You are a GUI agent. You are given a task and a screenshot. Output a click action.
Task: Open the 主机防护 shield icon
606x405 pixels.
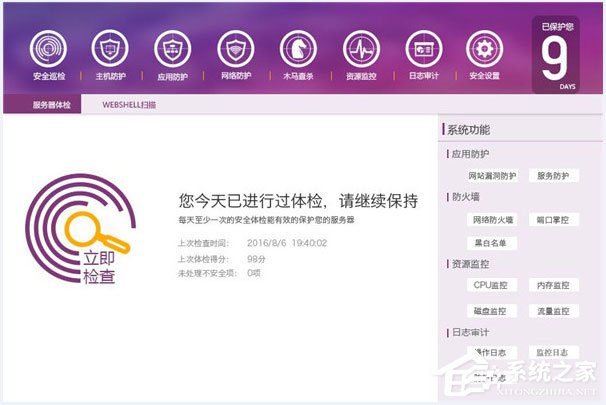(110, 49)
